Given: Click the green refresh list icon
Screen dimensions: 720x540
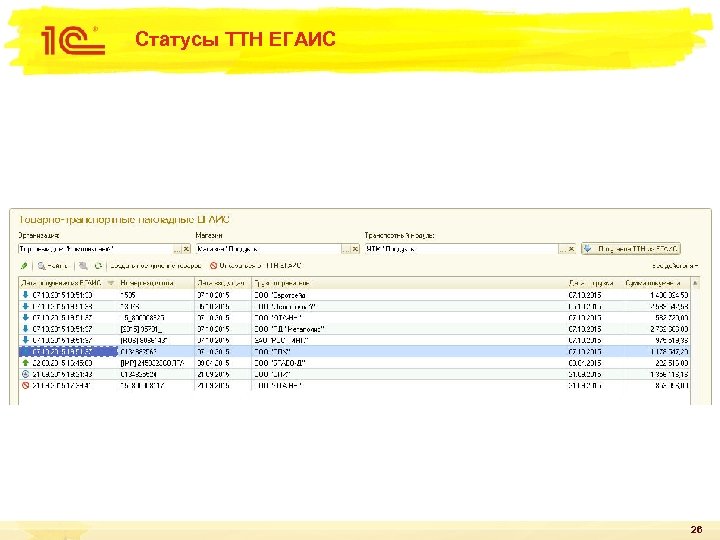Looking at the screenshot, I should pyautogui.click(x=98, y=266).
